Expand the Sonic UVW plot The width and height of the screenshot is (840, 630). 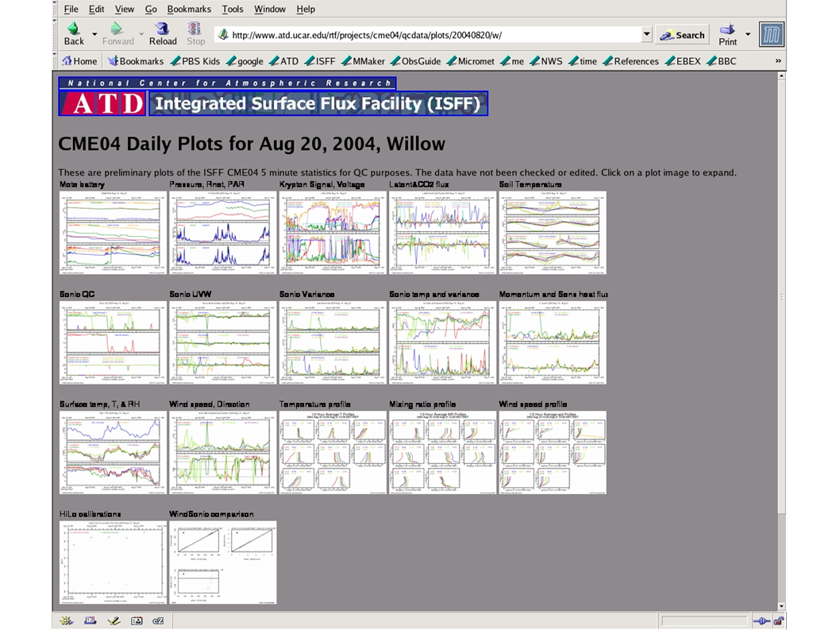(x=223, y=342)
